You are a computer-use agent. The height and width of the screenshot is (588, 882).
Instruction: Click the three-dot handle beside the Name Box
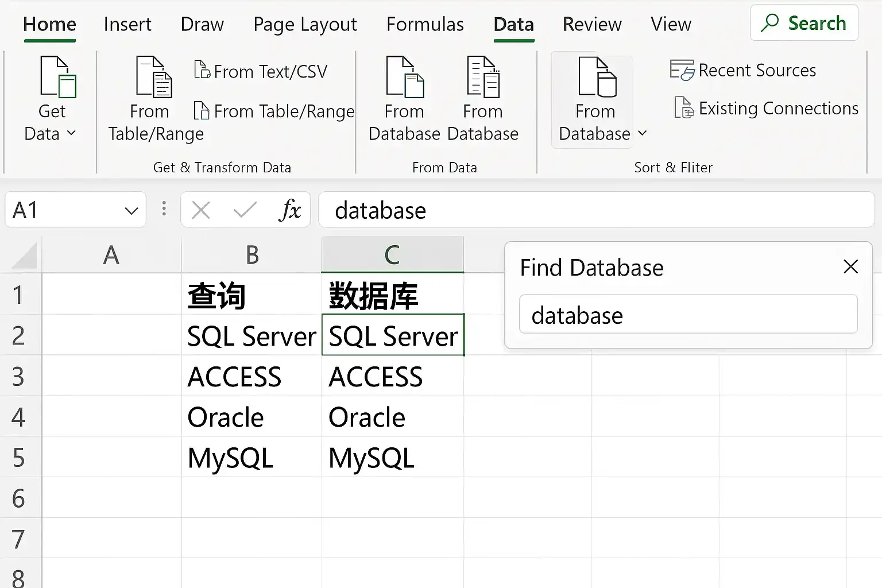(x=164, y=209)
